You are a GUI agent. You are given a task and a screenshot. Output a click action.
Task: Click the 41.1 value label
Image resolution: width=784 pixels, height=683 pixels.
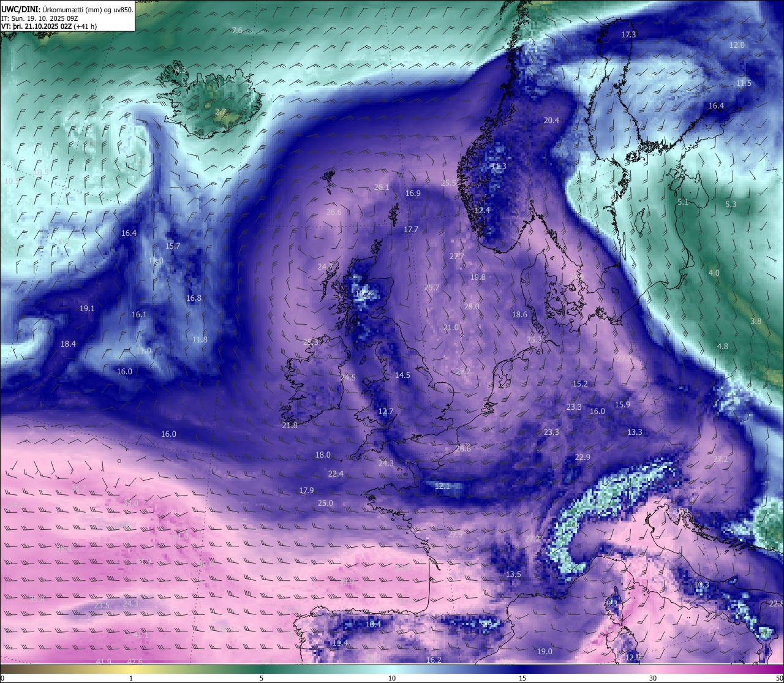(x=141, y=635)
